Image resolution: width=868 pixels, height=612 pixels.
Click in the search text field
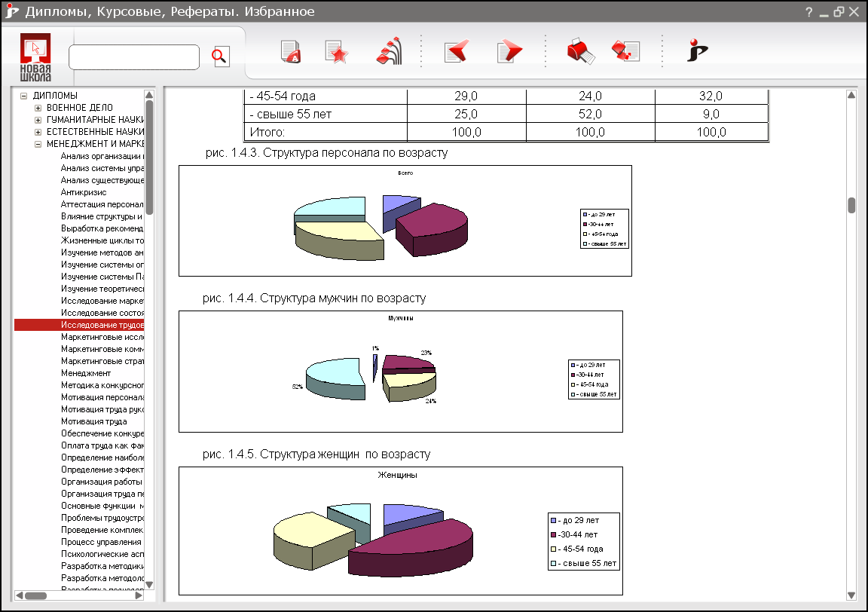(x=133, y=57)
